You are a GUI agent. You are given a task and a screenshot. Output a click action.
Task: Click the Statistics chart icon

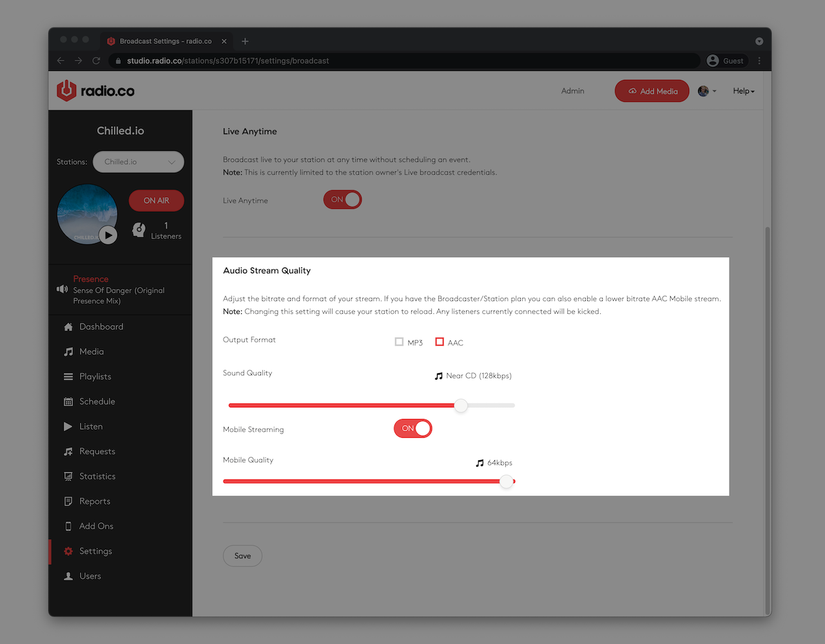coord(68,476)
